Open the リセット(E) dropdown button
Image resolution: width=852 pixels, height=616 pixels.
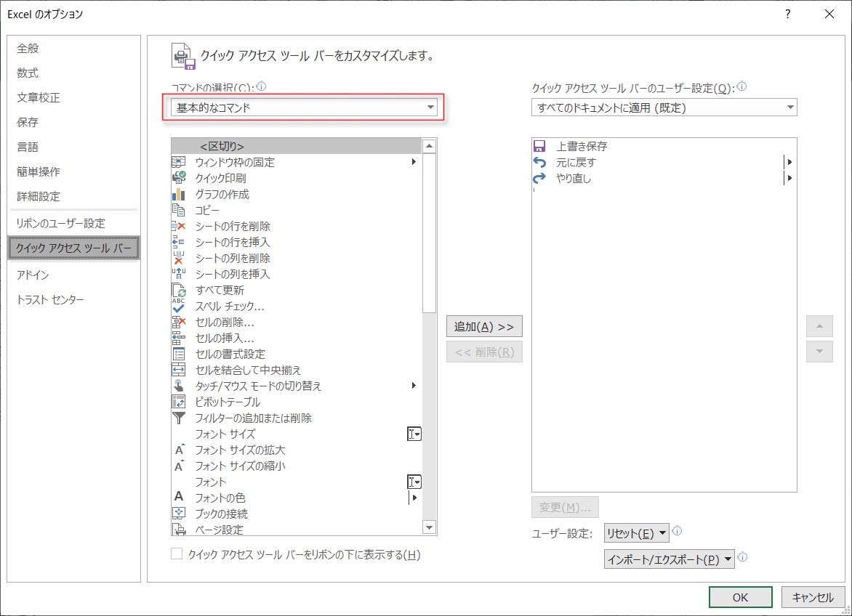pyautogui.click(x=636, y=533)
